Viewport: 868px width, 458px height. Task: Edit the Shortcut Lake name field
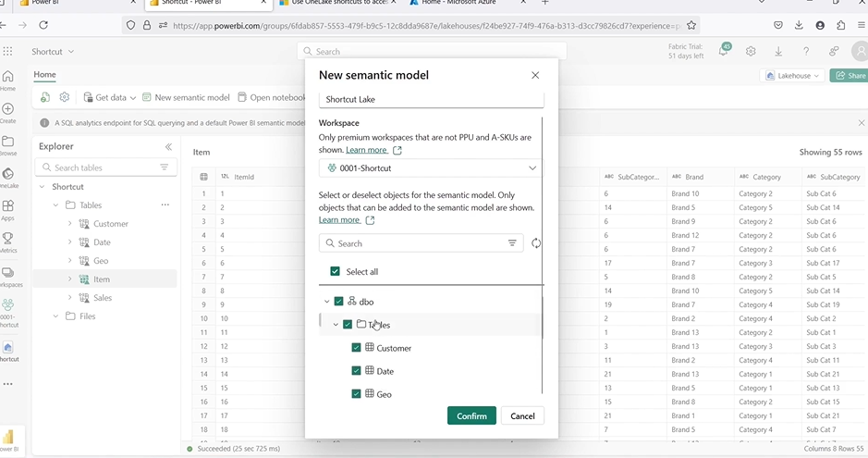(432, 99)
